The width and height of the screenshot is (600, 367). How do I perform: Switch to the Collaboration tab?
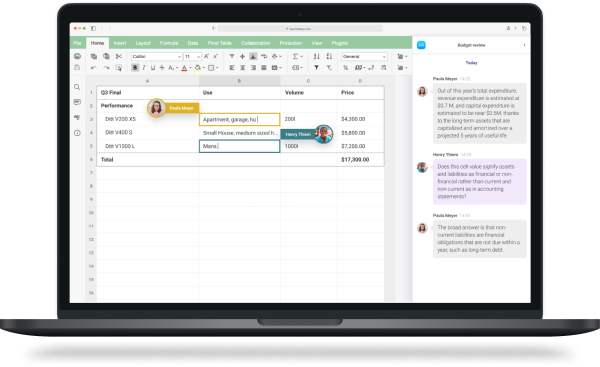point(256,43)
